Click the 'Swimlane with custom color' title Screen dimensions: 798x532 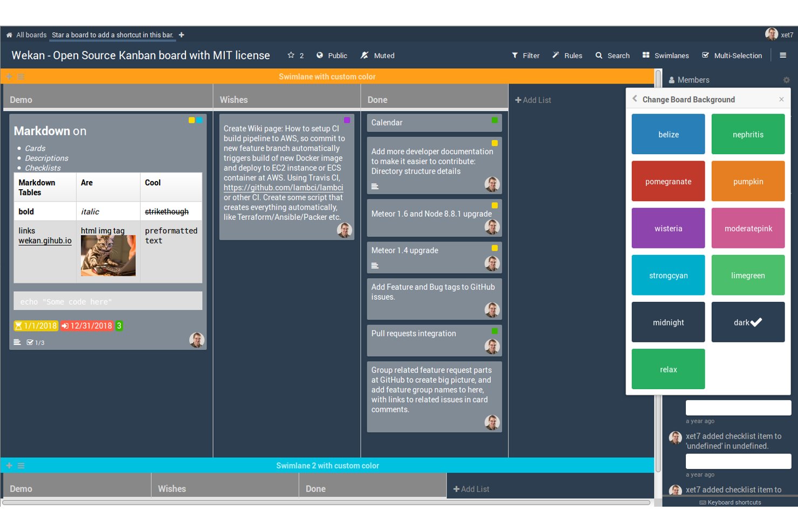click(327, 77)
